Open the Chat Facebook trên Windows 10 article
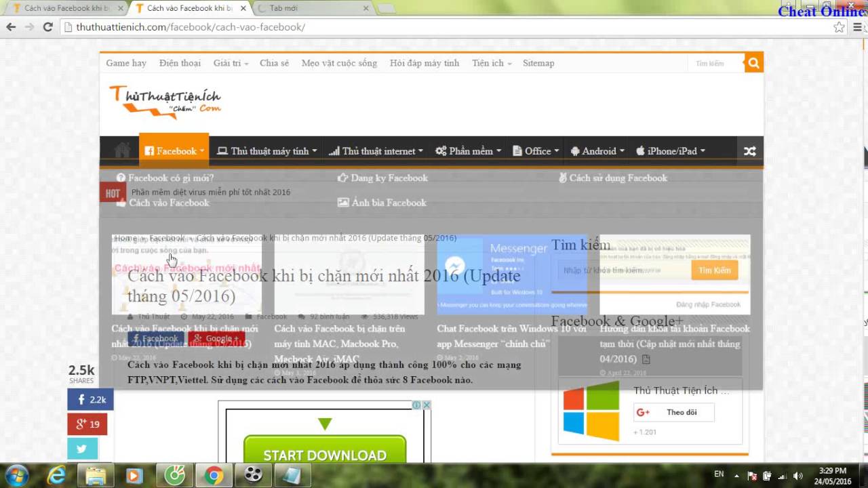Image resolution: width=868 pixels, height=488 pixels. tap(511, 336)
